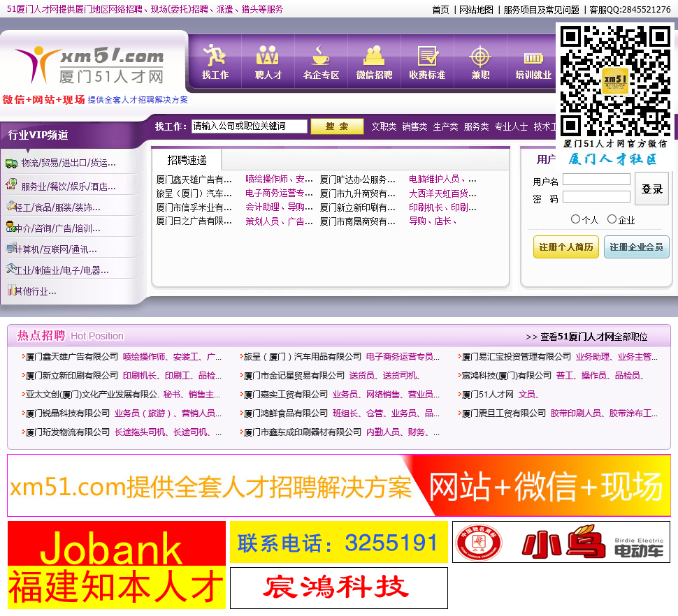Filter jobs by 专业人士 category
Screen dimensions: 678x616
pyautogui.click(x=511, y=126)
